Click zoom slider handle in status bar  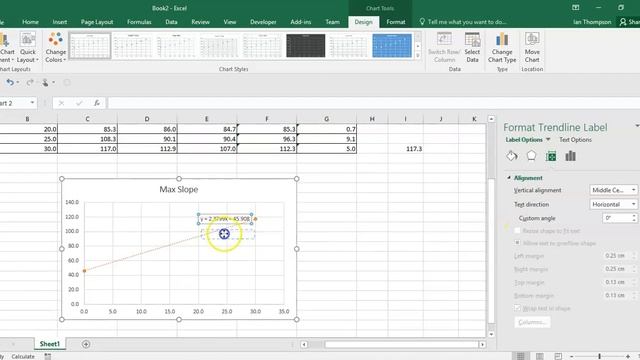pyautogui.click(x=599, y=356)
